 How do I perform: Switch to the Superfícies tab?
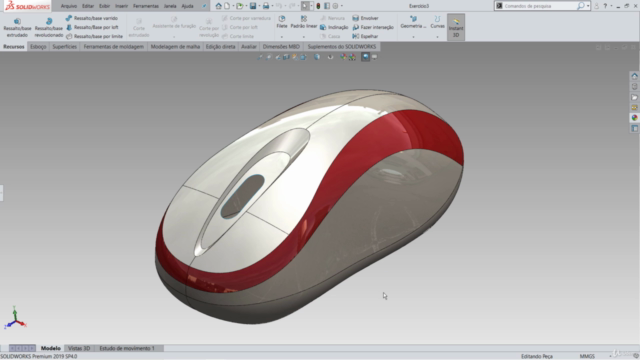tap(64, 47)
